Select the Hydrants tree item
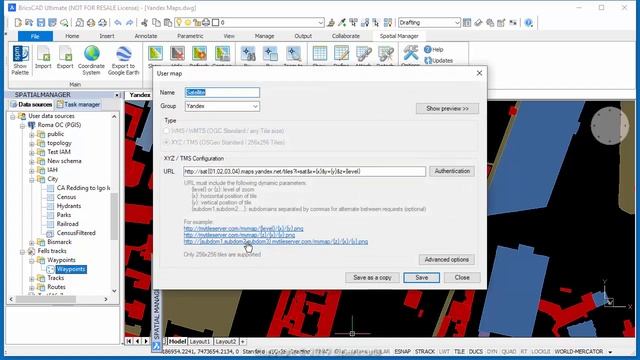Screen dimensions: 640x360 coord(69,206)
